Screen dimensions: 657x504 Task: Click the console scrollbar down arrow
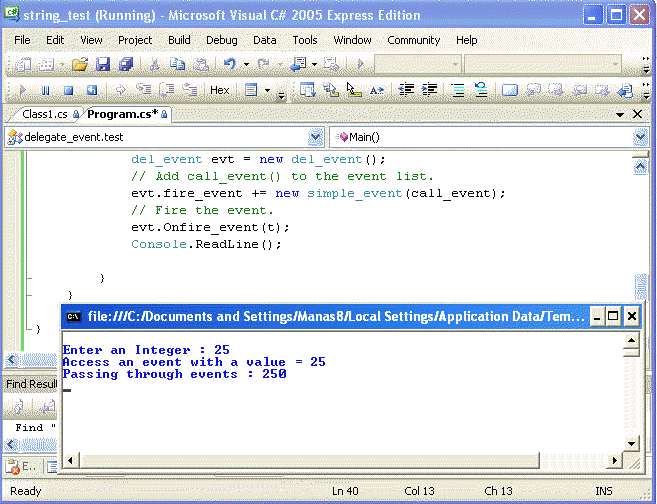pyautogui.click(x=631, y=442)
